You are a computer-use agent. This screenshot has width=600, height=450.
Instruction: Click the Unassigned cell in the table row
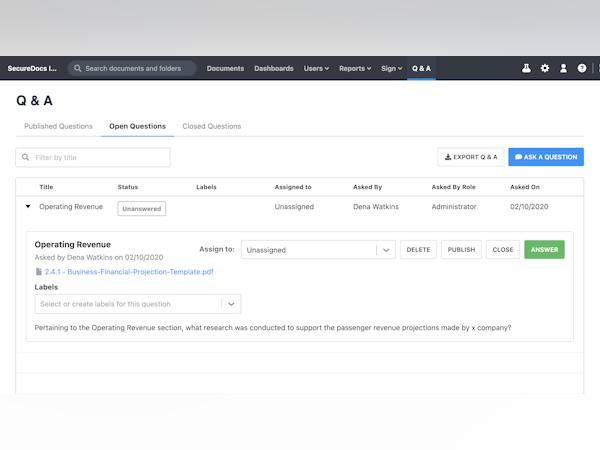[x=294, y=207]
